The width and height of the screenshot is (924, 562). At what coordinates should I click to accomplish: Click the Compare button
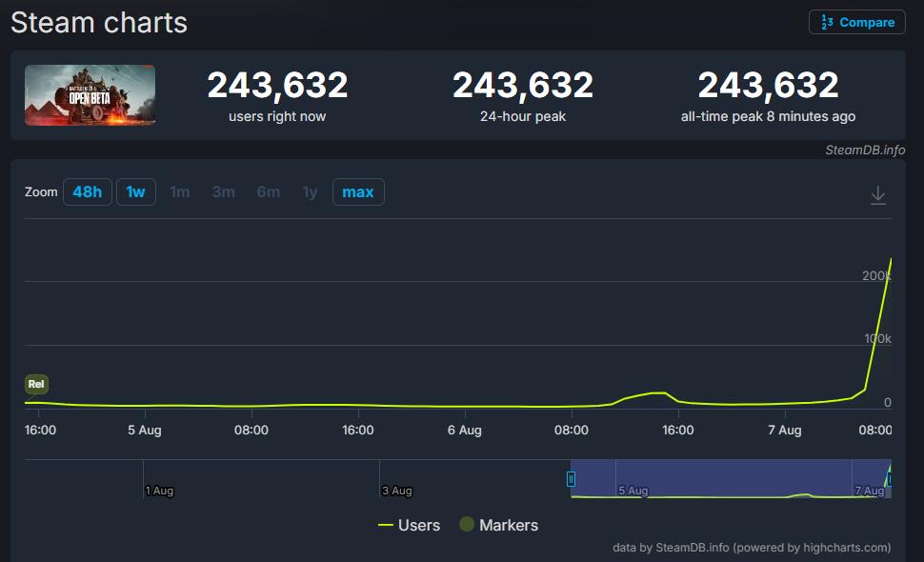coord(856,22)
